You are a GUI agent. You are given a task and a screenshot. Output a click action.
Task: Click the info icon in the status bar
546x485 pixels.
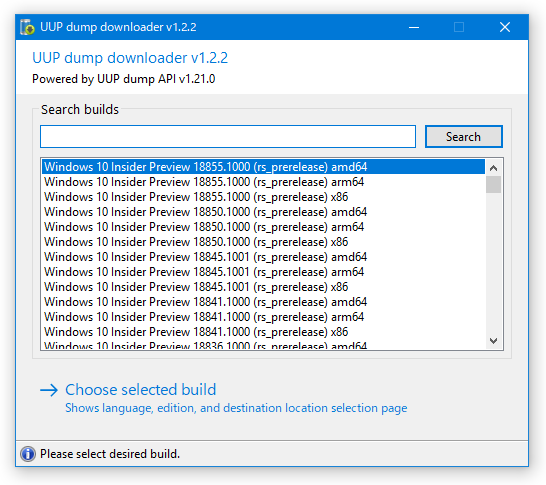pyautogui.click(x=28, y=454)
